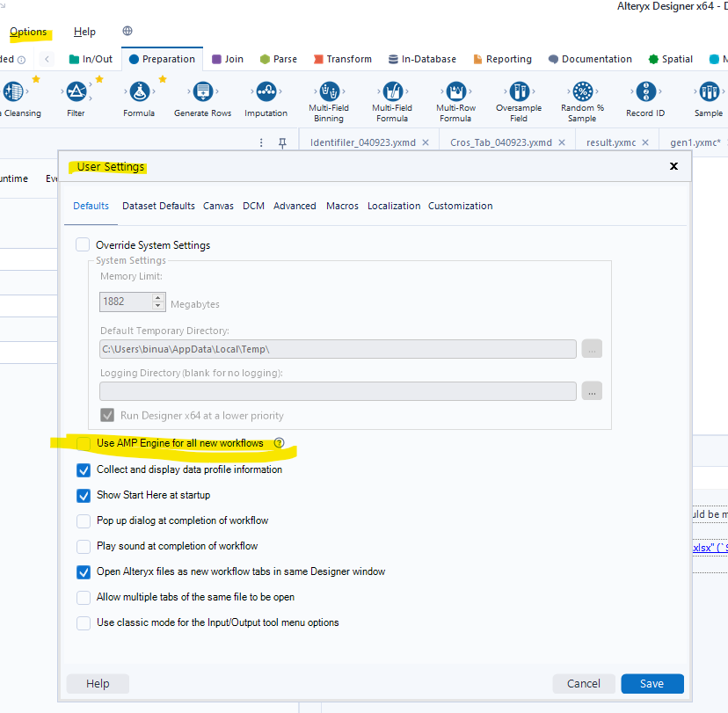This screenshot has width=728, height=713.
Task: Open the Formula tool
Action: tap(139, 91)
